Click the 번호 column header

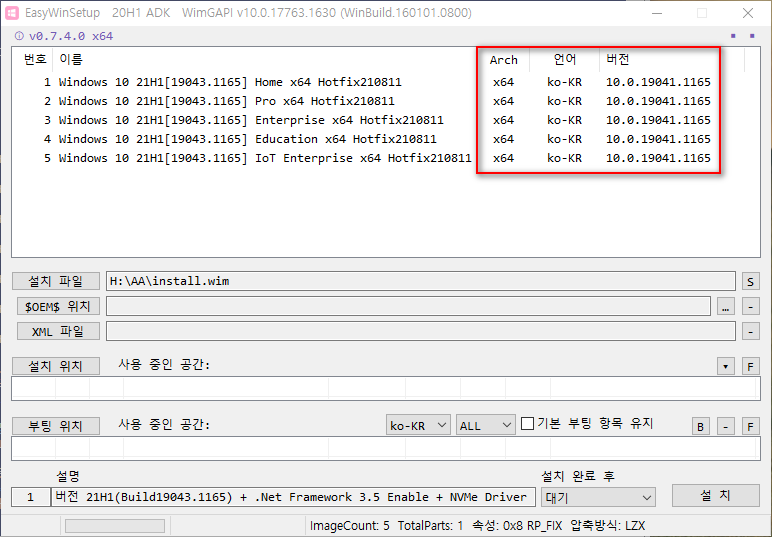[x=35, y=60]
